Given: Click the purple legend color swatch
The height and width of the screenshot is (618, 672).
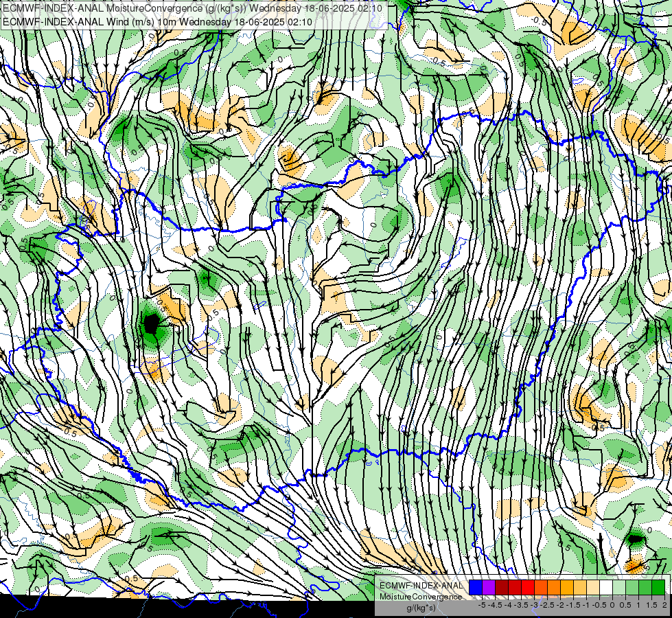Looking at the screenshot, I should coord(489,587).
